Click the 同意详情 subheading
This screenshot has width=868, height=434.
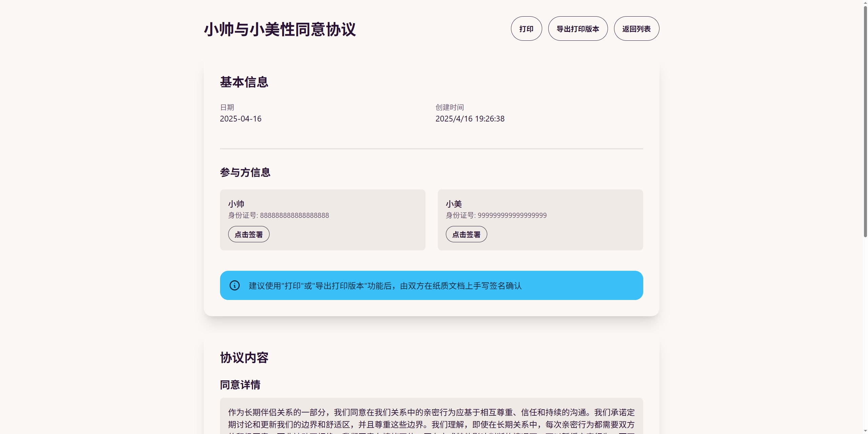pos(240,385)
